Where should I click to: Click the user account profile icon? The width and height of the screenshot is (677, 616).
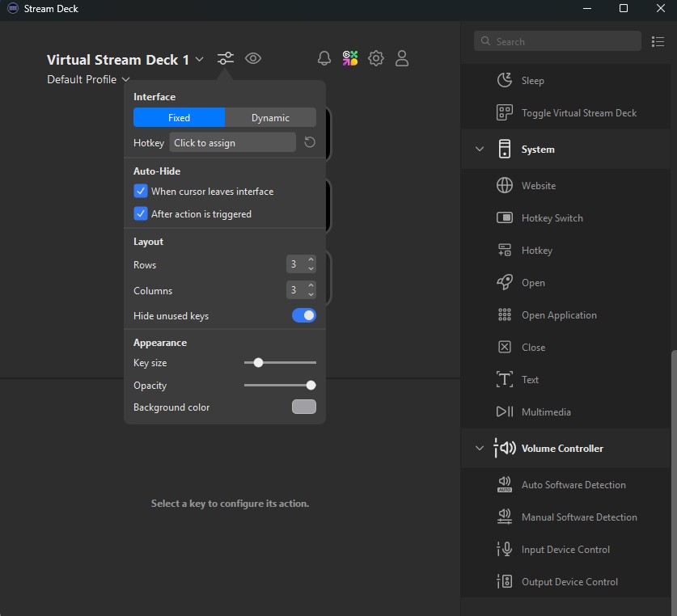(x=402, y=58)
